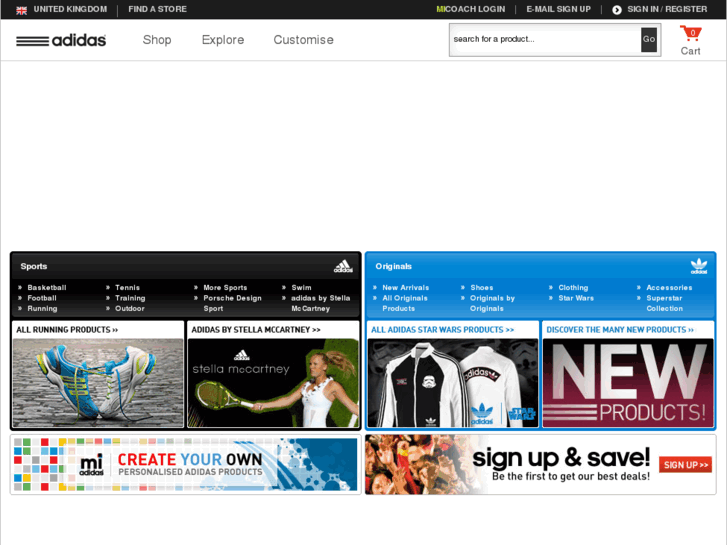Click United Kingdom country selector
Image resolution: width=727 pixels, height=545 pixels.
tap(70, 9)
